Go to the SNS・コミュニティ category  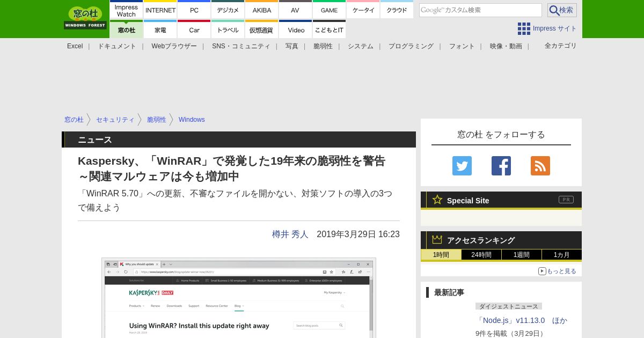(241, 46)
